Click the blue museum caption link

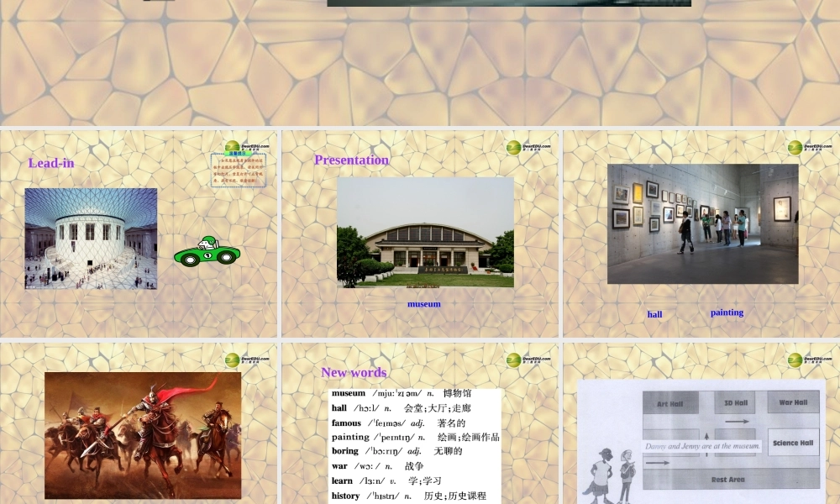tap(425, 304)
